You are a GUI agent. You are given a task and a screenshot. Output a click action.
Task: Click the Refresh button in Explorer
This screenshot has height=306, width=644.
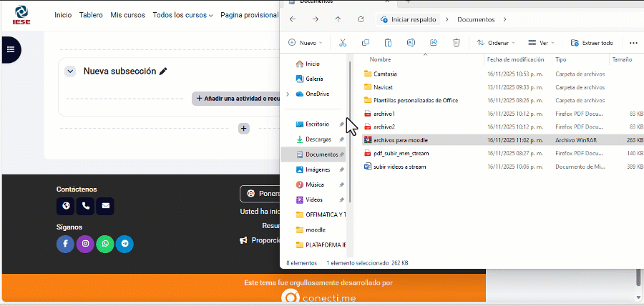(x=362, y=19)
